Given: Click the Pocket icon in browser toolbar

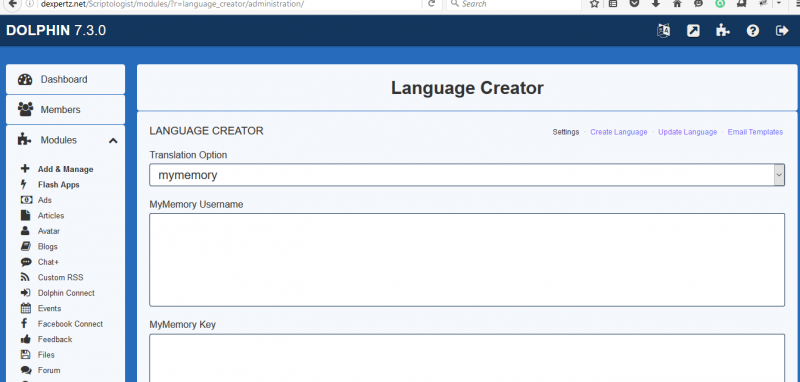Looking at the screenshot, I should [x=634, y=4].
